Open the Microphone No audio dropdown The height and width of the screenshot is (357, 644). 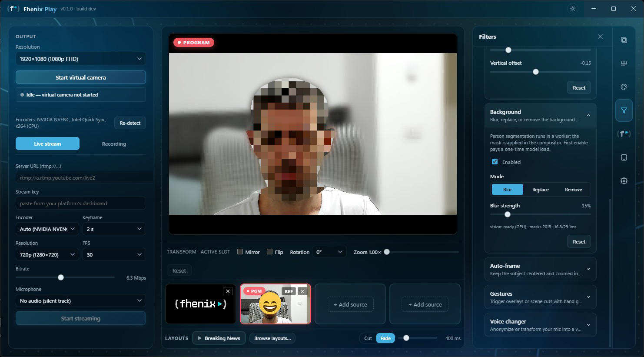pyautogui.click(x=81, y=300)
